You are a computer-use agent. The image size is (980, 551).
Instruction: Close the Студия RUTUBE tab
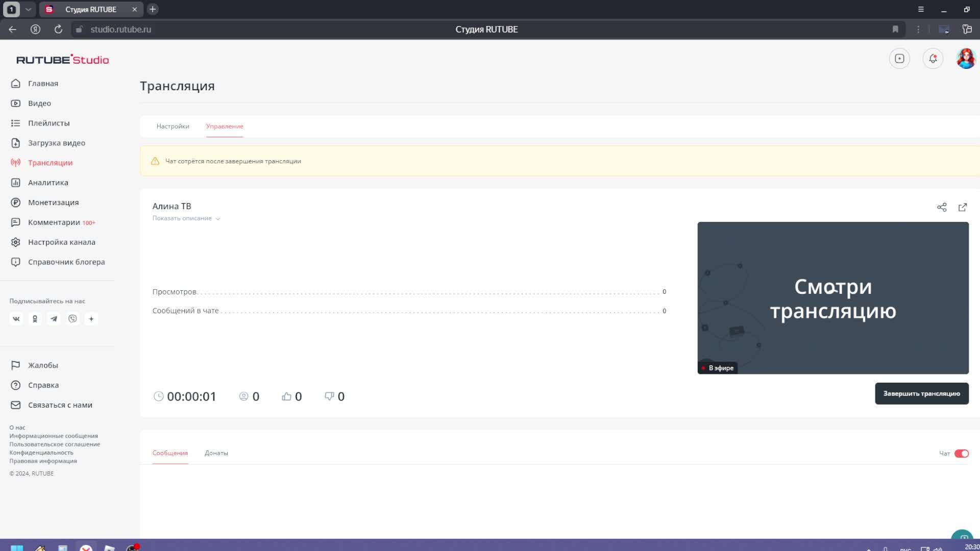coord(135,9)
